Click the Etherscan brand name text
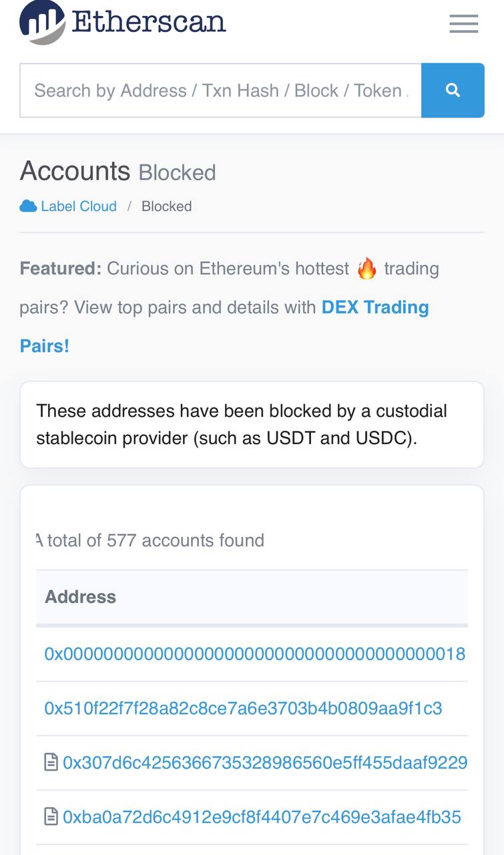 click(148, 21)
